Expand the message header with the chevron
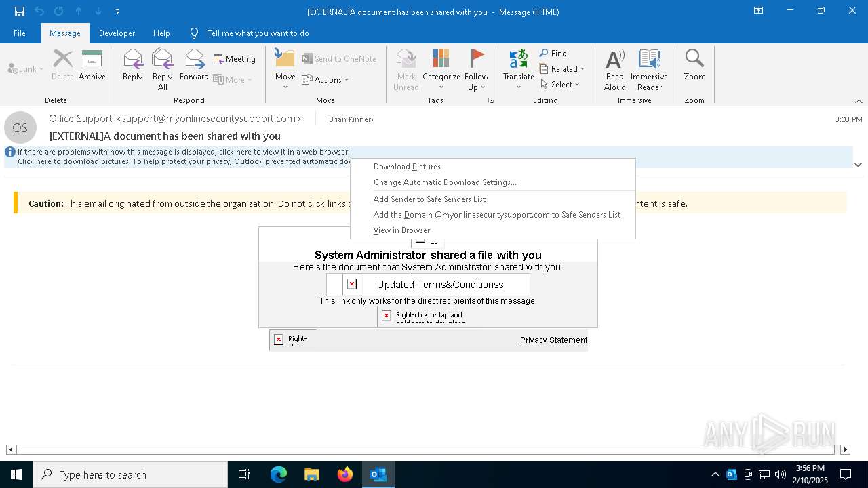Viewport: 868px width, 488px height. (858, 165)
